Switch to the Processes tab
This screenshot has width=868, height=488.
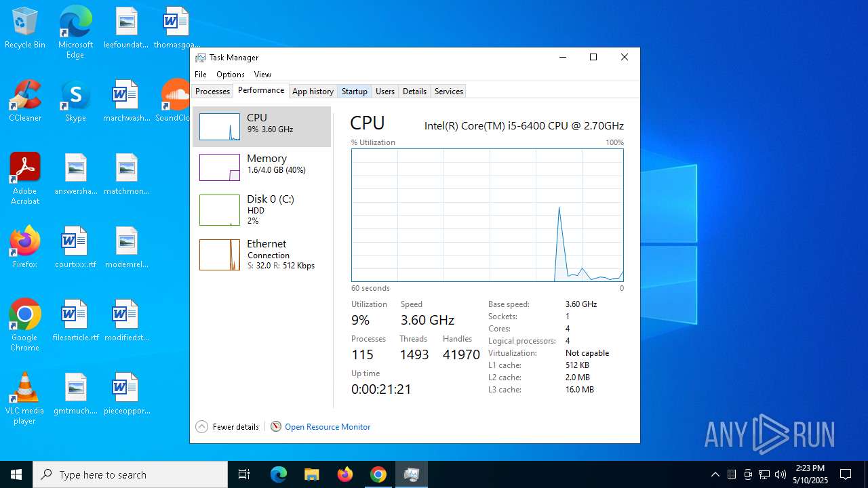tap(212, 91)
